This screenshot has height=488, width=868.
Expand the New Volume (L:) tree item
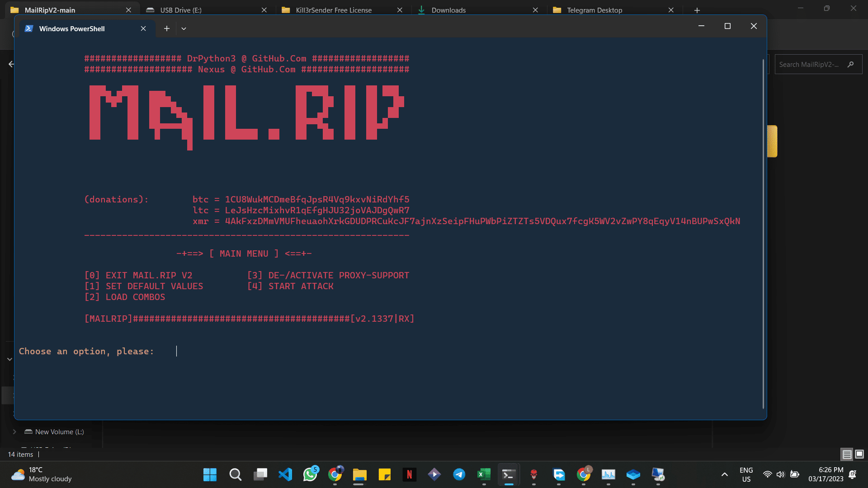14,432
